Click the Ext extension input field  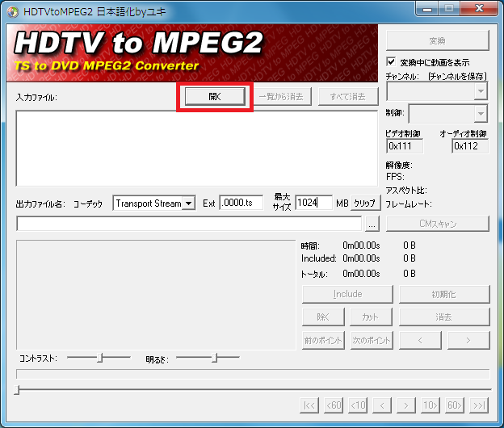coord(241,204)
